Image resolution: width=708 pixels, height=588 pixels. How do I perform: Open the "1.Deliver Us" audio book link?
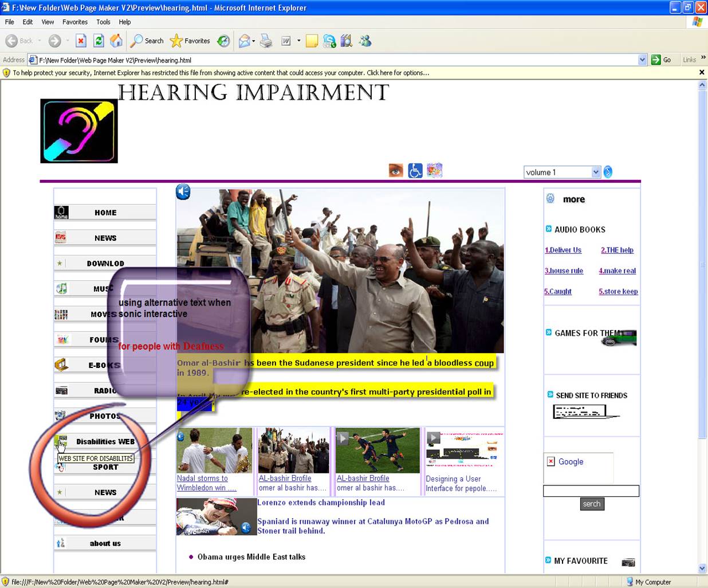coord(563,250)
